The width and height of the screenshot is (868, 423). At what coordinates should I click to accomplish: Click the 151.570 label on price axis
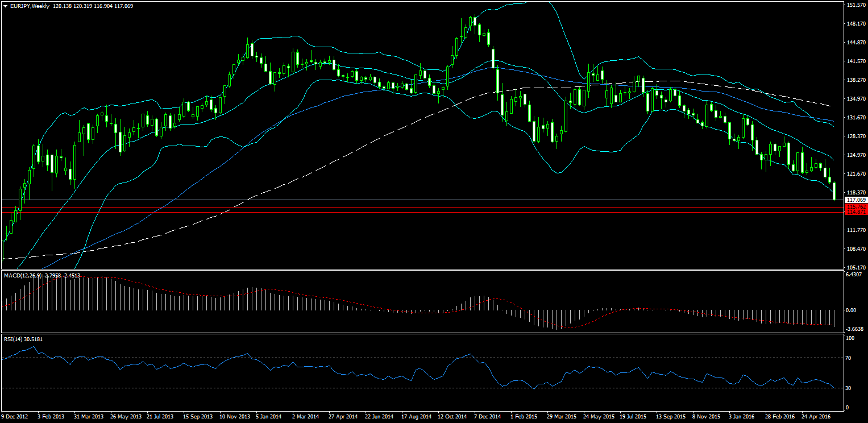[x=855, y=5]
